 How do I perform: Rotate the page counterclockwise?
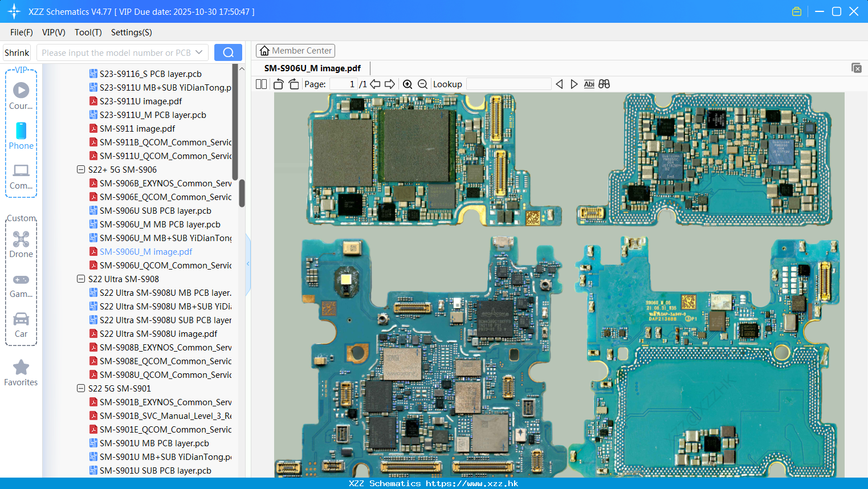click(279, 84)
